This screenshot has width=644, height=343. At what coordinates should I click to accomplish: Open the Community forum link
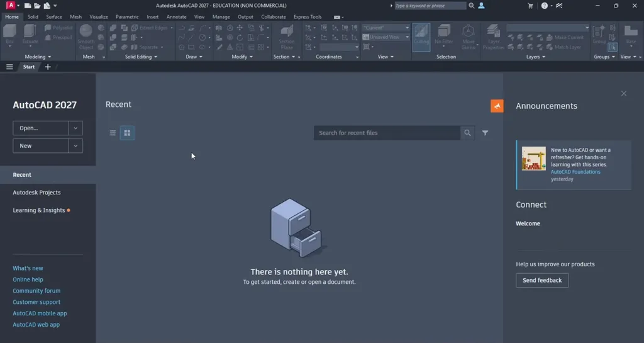(36, 291)
